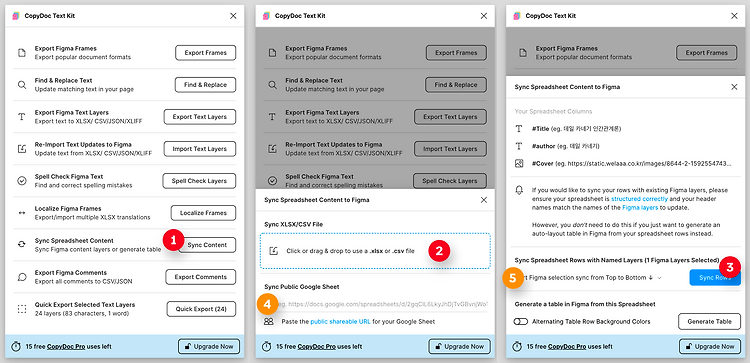Click upload icon inside the file drop zone
This screenshot has height=363, width=750.
pos(274,251)
